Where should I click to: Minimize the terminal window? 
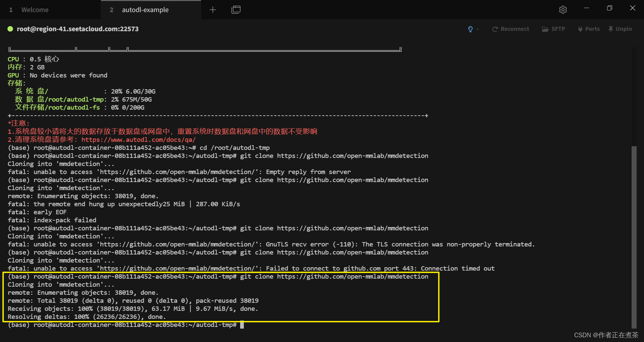tap(586, 8)
